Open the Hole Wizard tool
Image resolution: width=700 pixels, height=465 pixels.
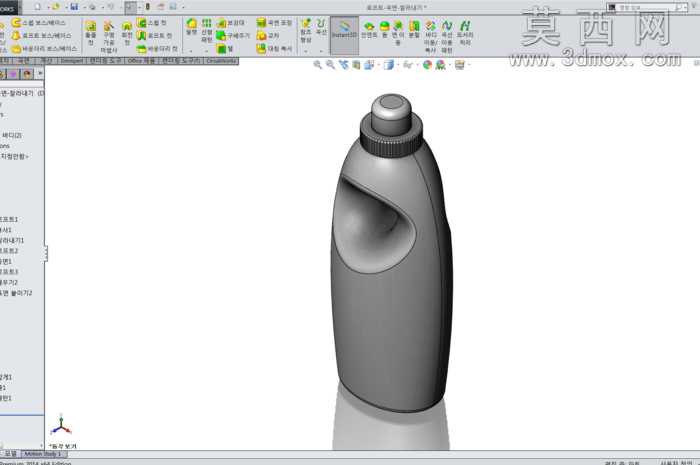click(x=109, y=37)
